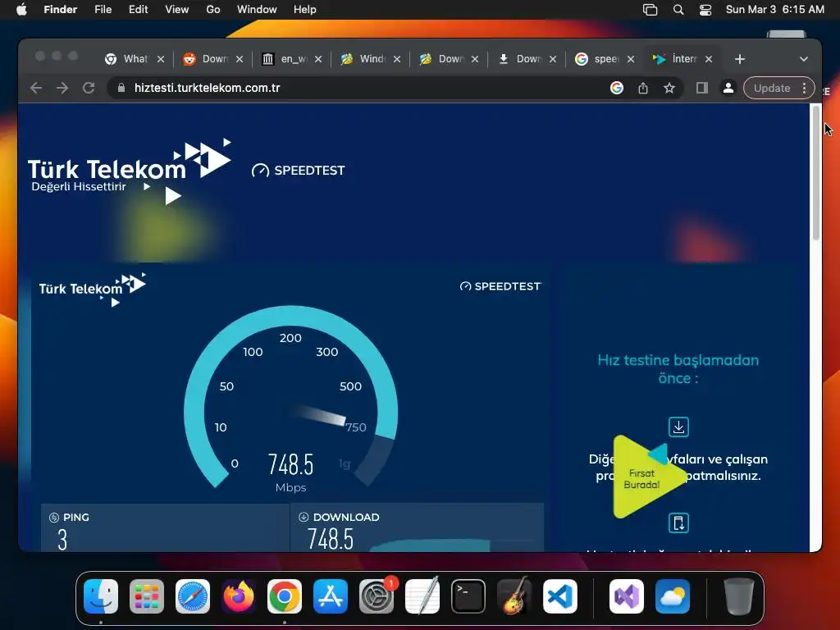The width and height of the screenshot is (840, 630).
Task: Click the small Türk Telekom logo in test panel
Action: (x=92, y=290)
